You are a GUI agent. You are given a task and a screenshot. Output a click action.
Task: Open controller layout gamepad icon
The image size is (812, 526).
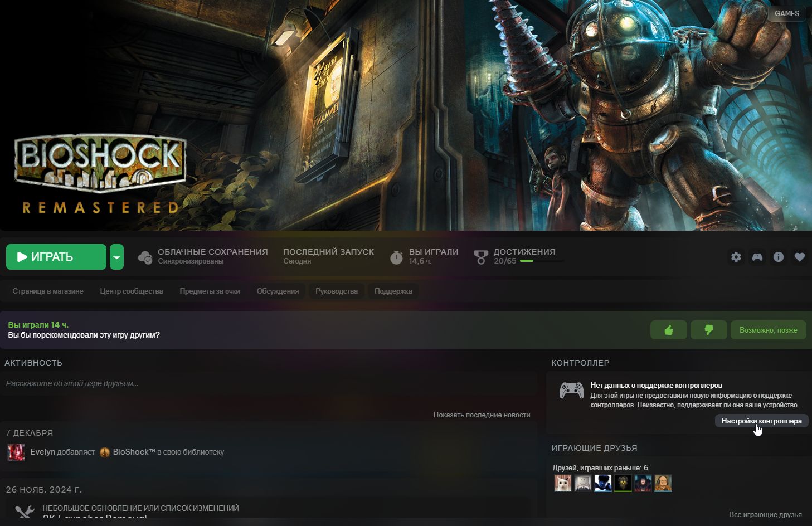pyautogui.click(x=757, y=257)
